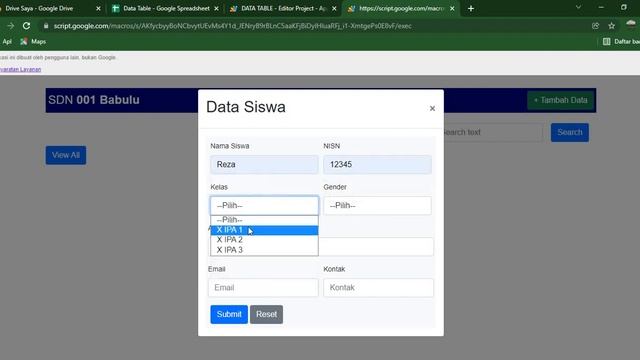Close the script.google.com macros tab
640x360 pixels.
pyautogui.click(x=452, y=9)
